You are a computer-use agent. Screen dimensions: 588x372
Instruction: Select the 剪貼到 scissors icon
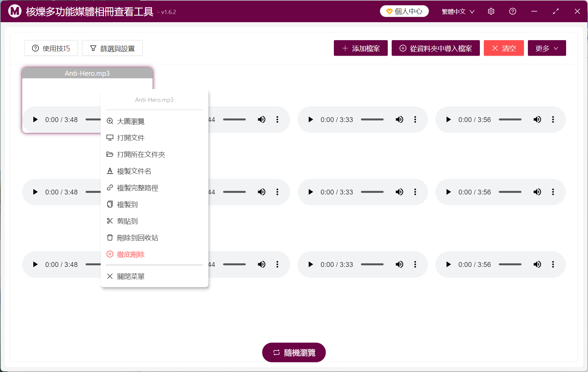click(x=110, y=221)
